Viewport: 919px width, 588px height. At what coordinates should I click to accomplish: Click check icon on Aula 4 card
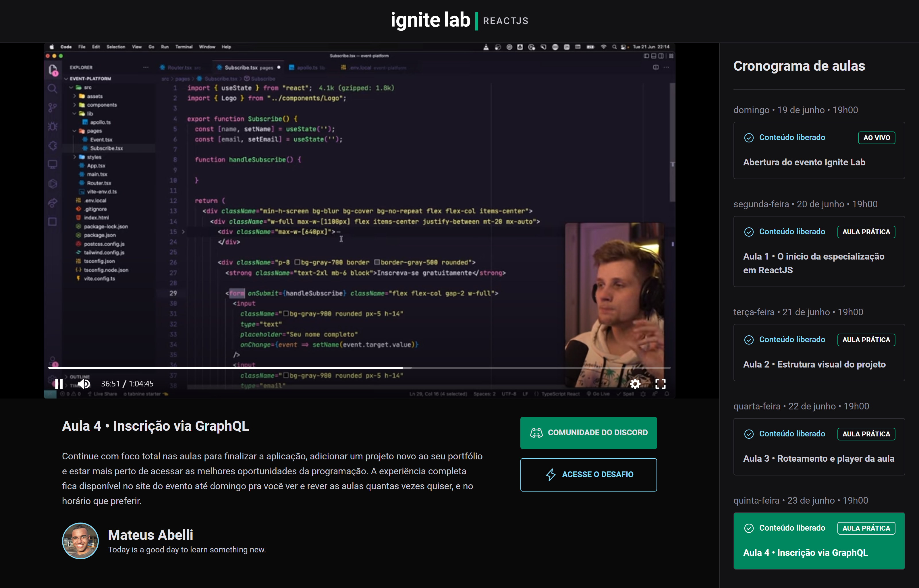click(x=749, y=528)
